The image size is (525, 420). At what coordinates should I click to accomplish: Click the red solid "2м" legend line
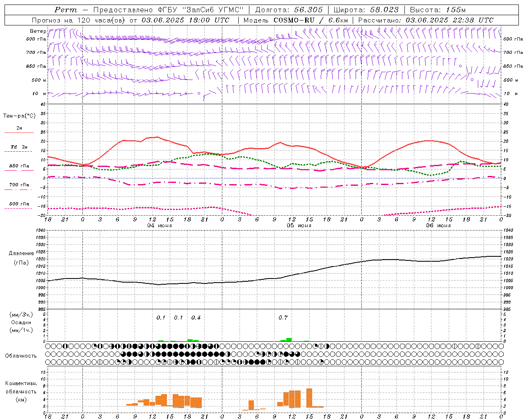pyautogui.click(x=19, y=132)
